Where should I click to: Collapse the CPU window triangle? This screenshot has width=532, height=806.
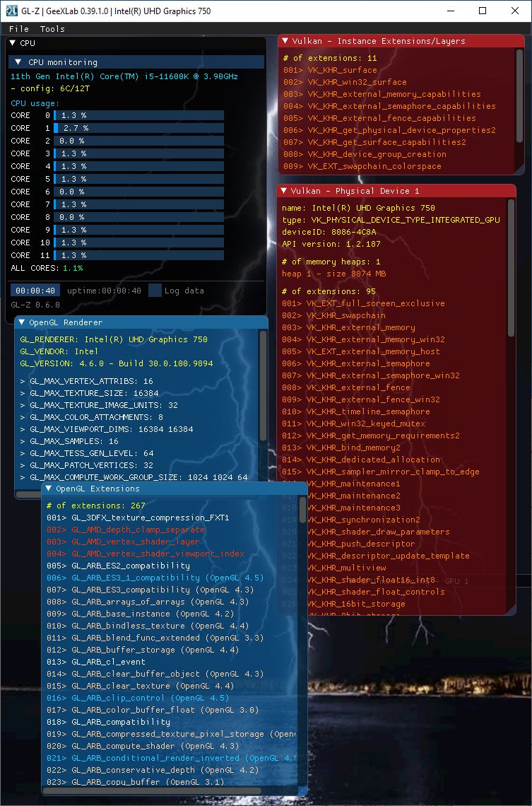13,43
